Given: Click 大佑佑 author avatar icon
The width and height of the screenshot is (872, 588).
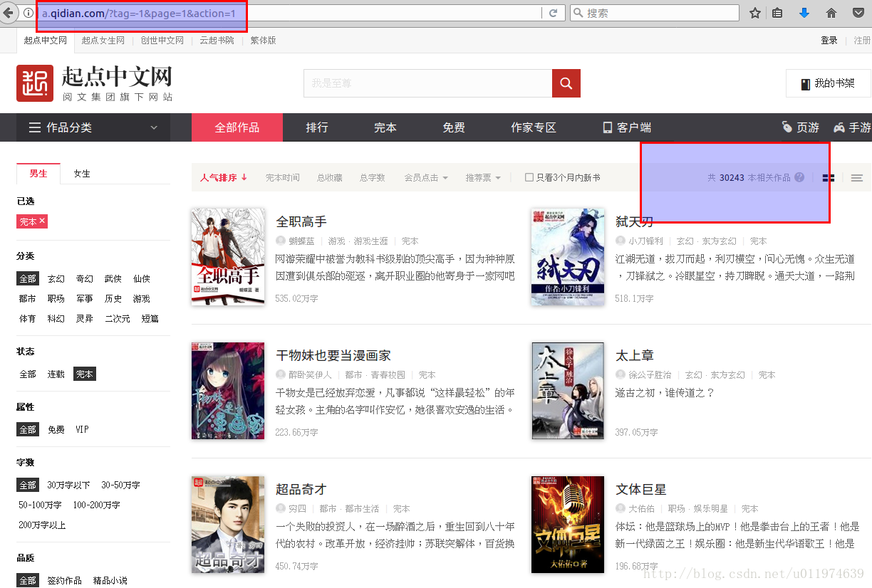Looking at the screenshot, I should [621, 509].
